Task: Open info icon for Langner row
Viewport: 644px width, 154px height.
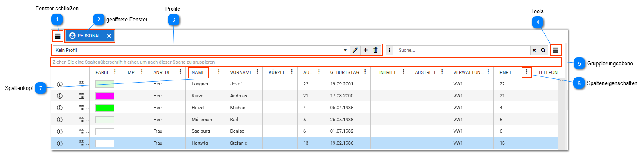Action: (x=60, y=84)
